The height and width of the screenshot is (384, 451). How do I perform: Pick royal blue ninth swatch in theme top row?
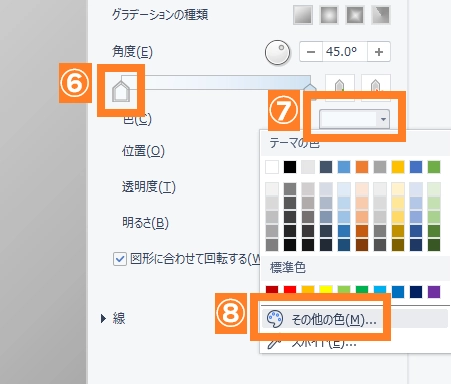click(x=416, y=167)
